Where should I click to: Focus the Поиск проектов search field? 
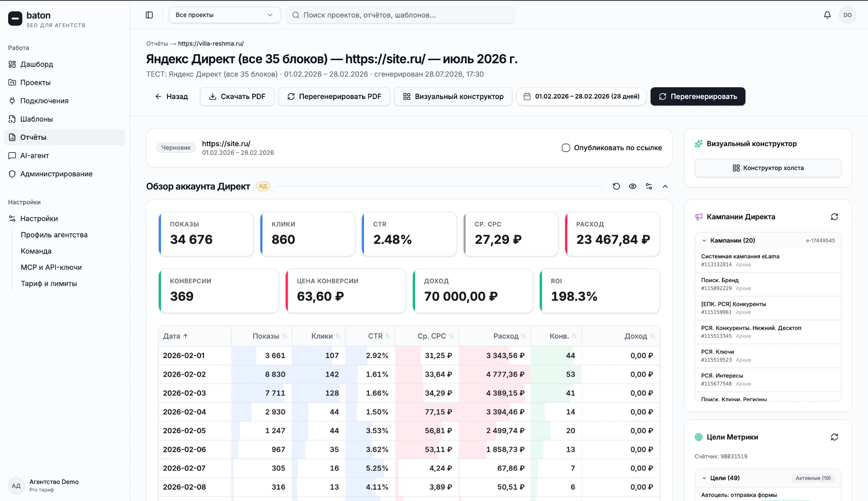pyautogui.click(x=400, y=15)
